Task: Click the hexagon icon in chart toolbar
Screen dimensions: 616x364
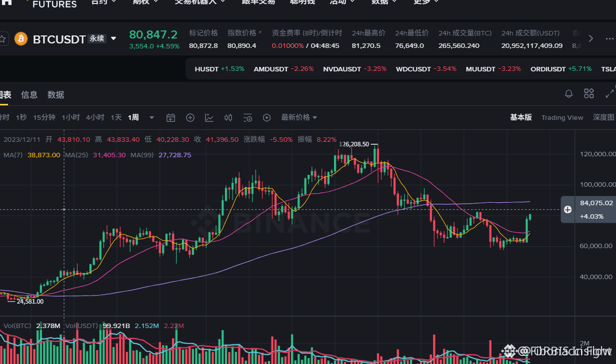Action: tap(267, 118)
